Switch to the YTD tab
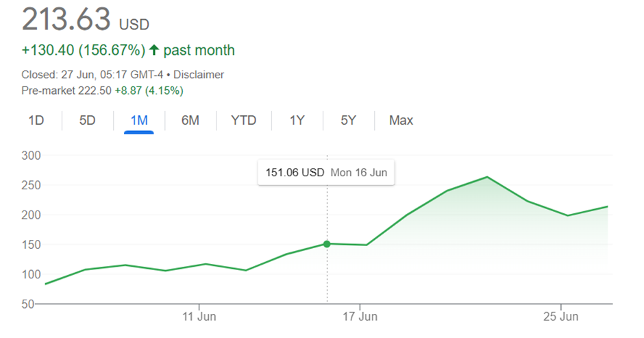Image resolution: width=644 pixels, height=338 pixels. 243,121
